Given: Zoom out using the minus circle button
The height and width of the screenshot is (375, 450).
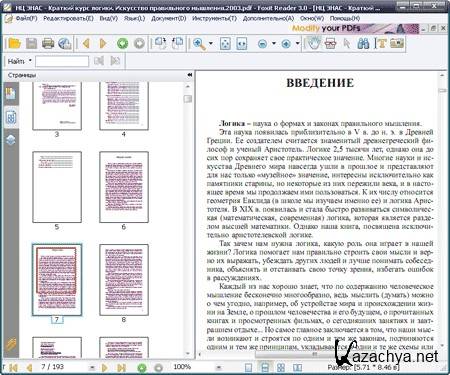Looking at the screenshot, I should coord(263,44).
